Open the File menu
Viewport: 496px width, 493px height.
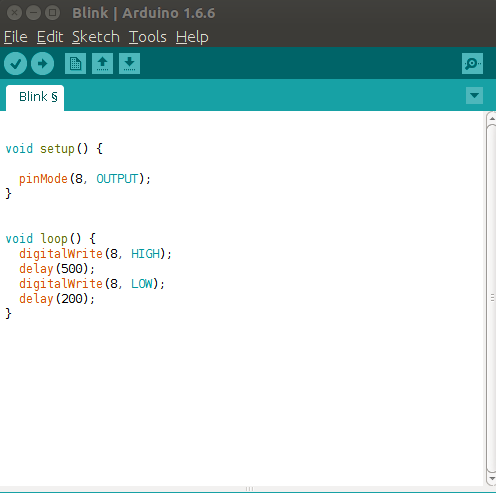click(16, 37)
